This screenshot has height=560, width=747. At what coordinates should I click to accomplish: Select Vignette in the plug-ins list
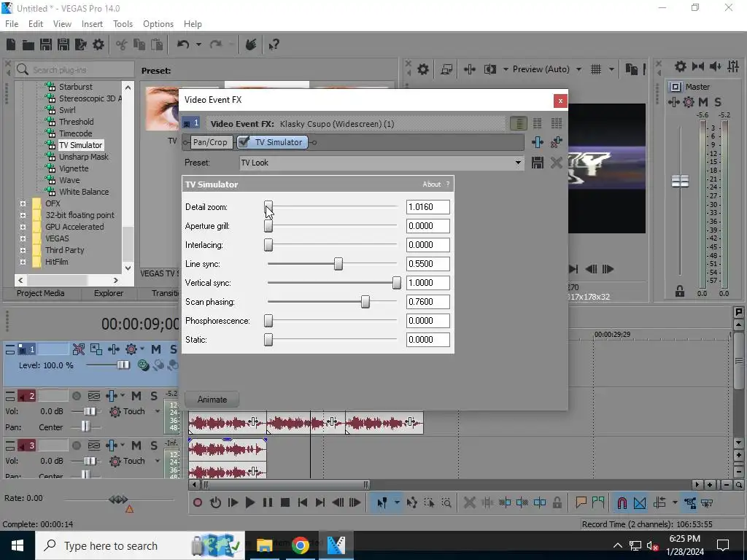74,168
